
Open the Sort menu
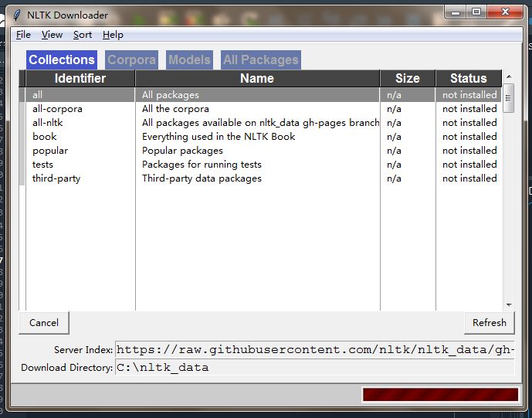tap(83, 35)
